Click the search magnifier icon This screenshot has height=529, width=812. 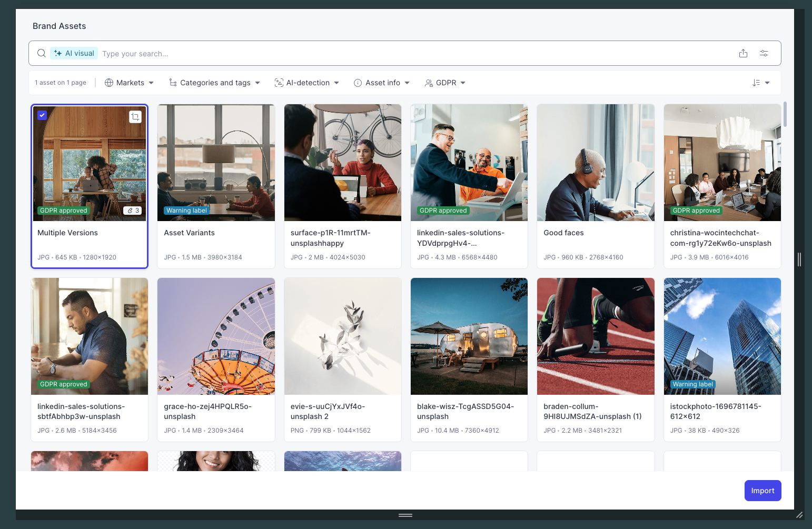(42, 53)
